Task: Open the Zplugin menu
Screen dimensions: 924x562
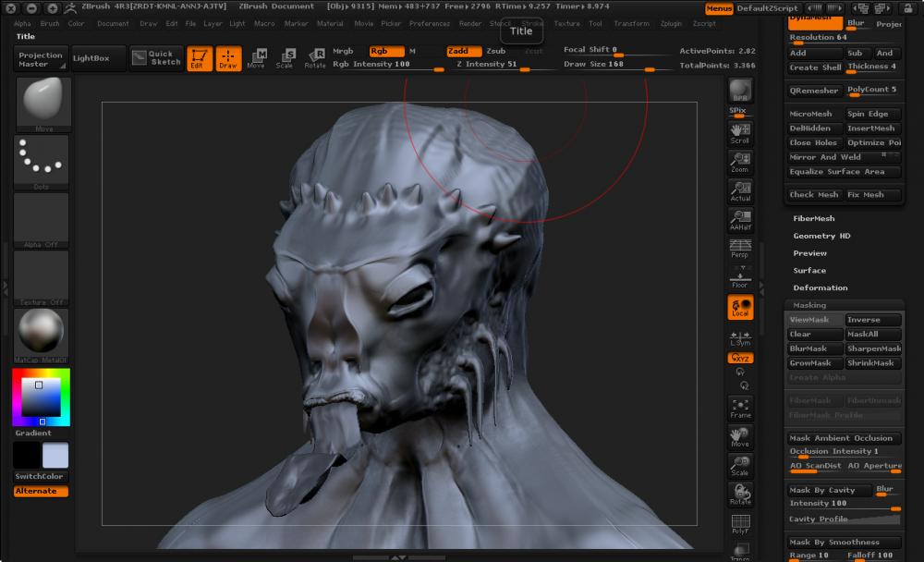Action: 671,23
